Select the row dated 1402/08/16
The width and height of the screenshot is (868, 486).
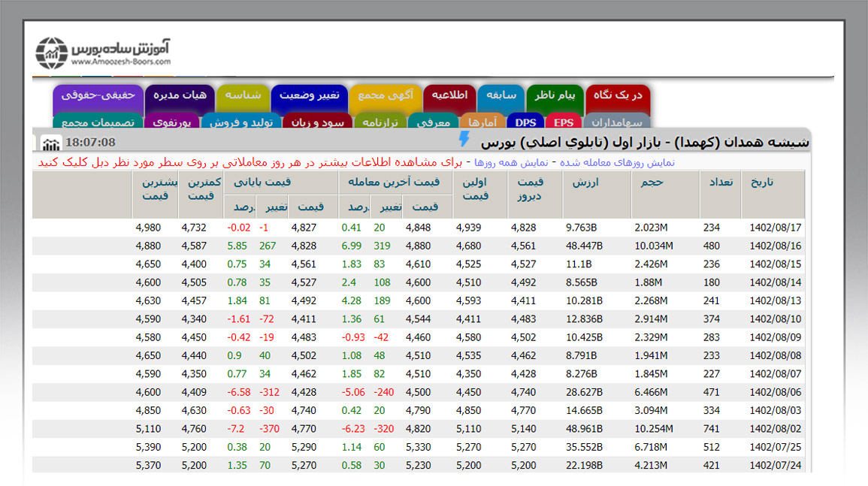click(x=776, y=246)
